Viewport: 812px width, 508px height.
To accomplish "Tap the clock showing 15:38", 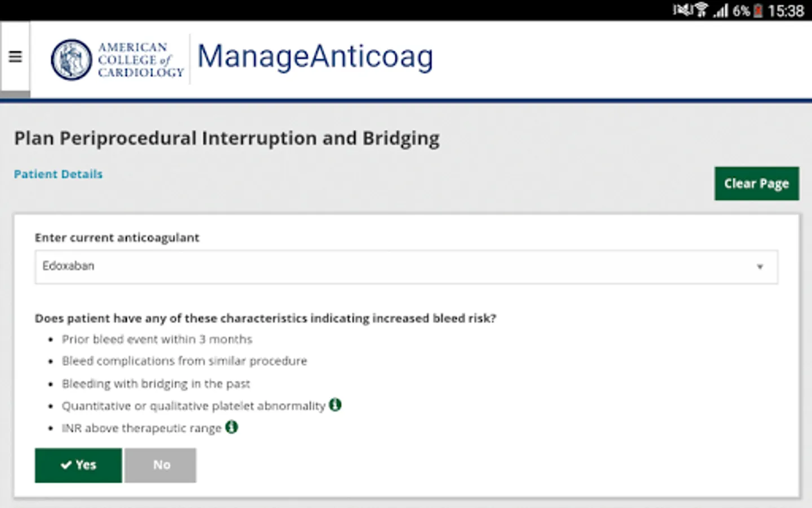I will [785, 11].
